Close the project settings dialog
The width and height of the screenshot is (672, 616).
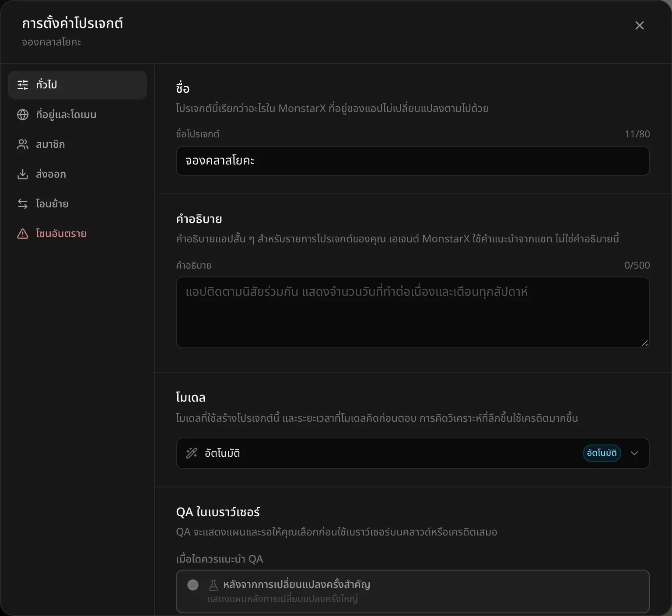click(640, 25)
